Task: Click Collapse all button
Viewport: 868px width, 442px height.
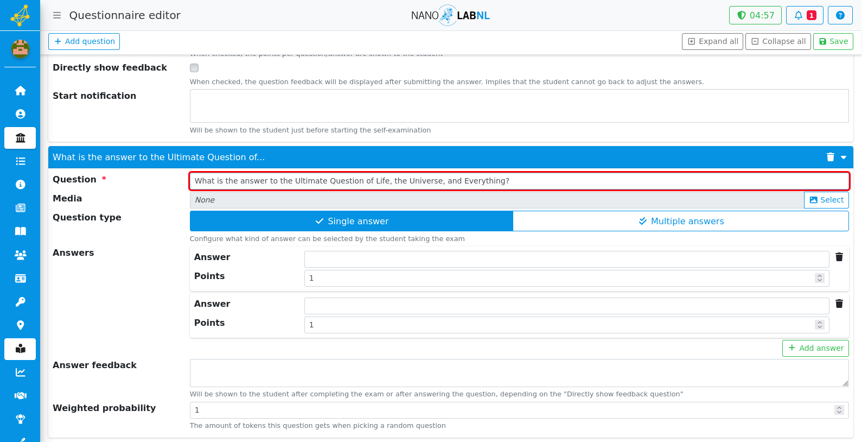Action: 778,41
